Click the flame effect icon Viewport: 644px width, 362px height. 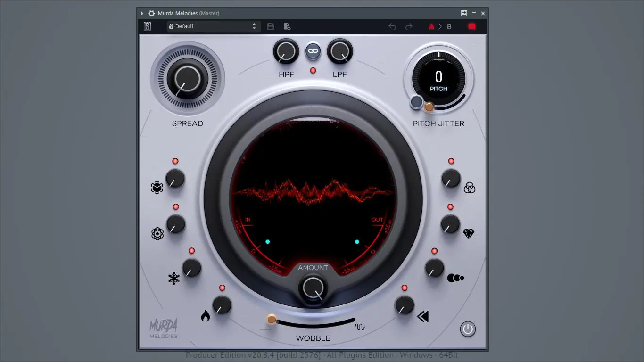206,316
